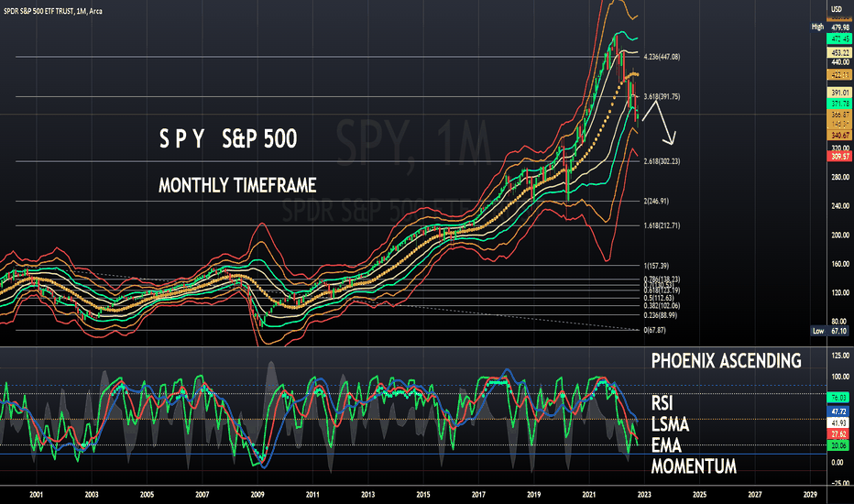Select the Low 67.10 price label
The image size is (854, 504).
point(830,331)
